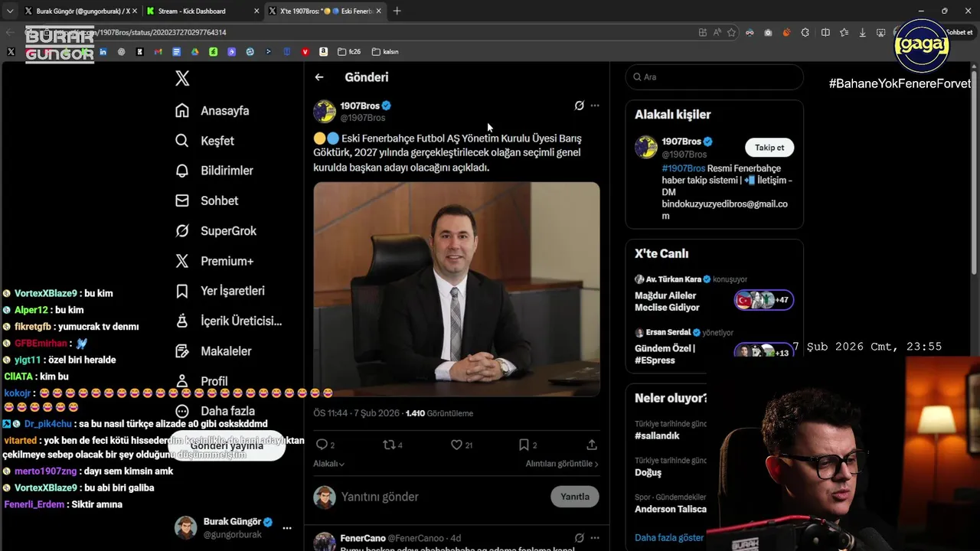The height and width of the screenshot is (551, 980).
Task: Open three-dot menu on FenerCano reply
Action: click(595, 538)
